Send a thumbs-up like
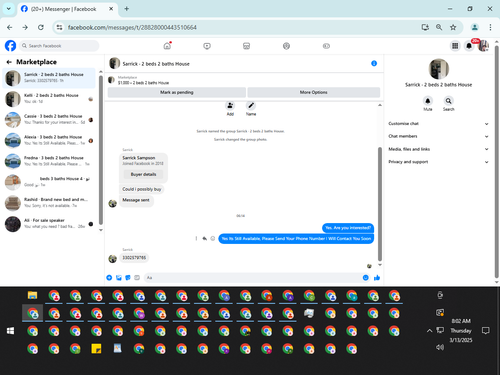The height and width of the screenshot is (375, 500). tap(377, 278)
